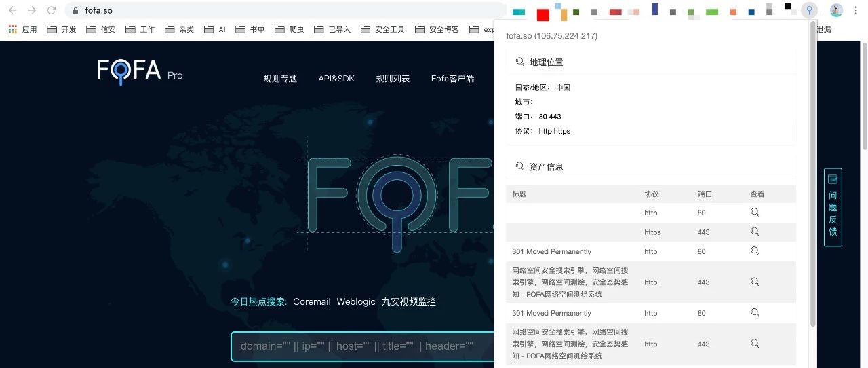Toggle the FOFA extension icon in toolbar
Viewport: 868px width, 368px height.
click(x=809, y=10)
